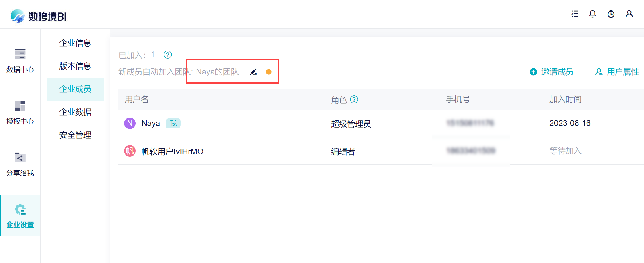Navigate to 分享给我 section

point(20,164)
